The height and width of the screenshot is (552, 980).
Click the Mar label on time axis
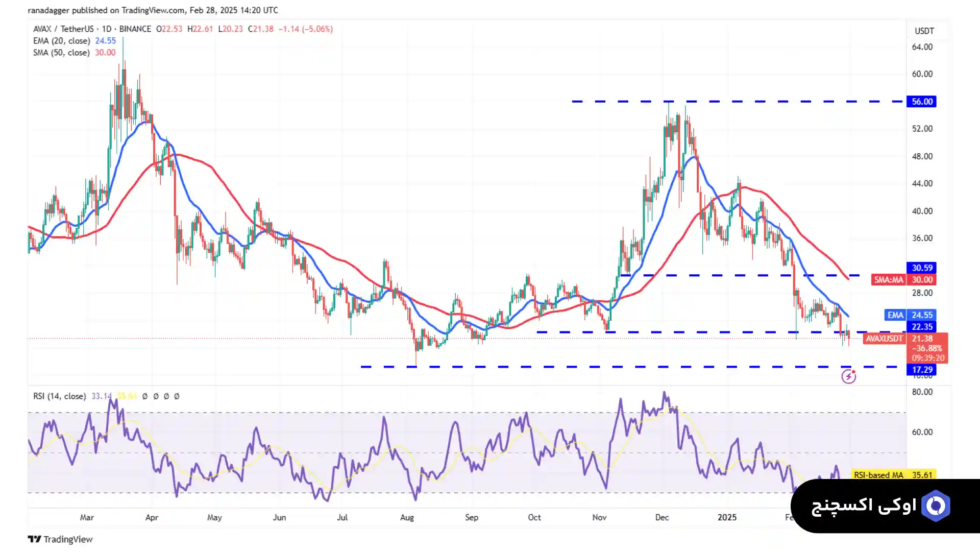click(x=87, y=517)
